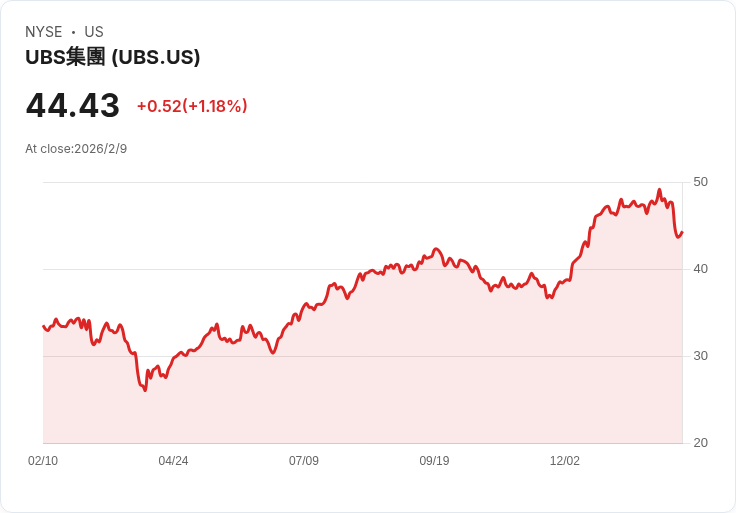Image resolution: width=736 pixels, height=513 pixels.
Task: Click the NYSE exchange label
Action: [x=44, y=32]
